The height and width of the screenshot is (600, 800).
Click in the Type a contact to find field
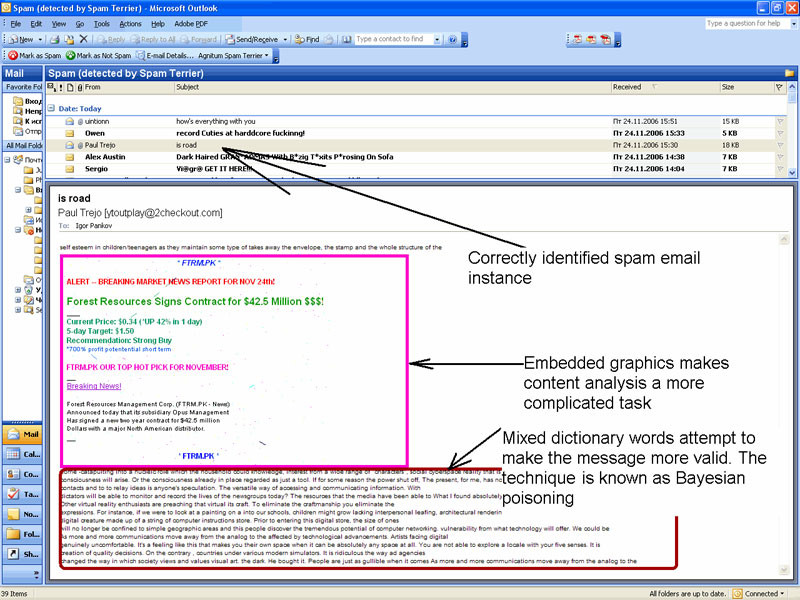coord(394,39)
